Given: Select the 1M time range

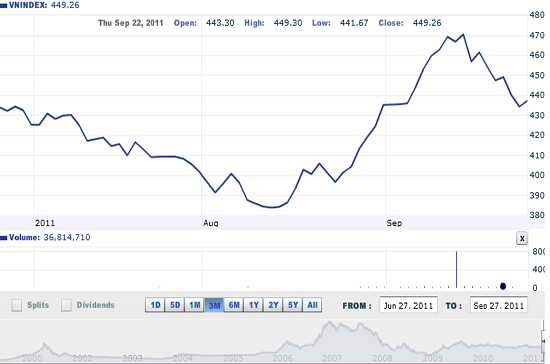Looking at the screenshot, I should [x=194, y=305].
